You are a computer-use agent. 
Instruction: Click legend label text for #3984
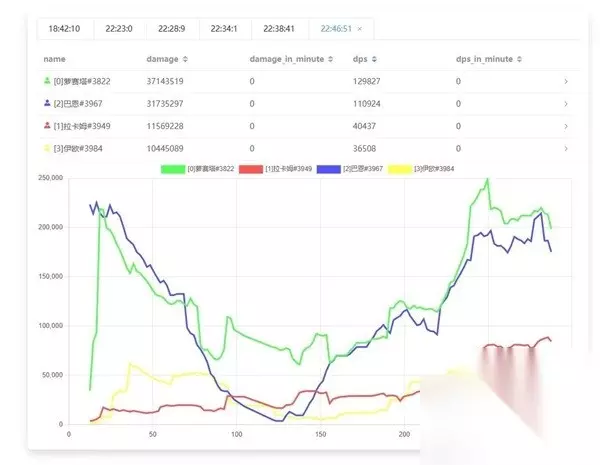[x=434, y=169]
